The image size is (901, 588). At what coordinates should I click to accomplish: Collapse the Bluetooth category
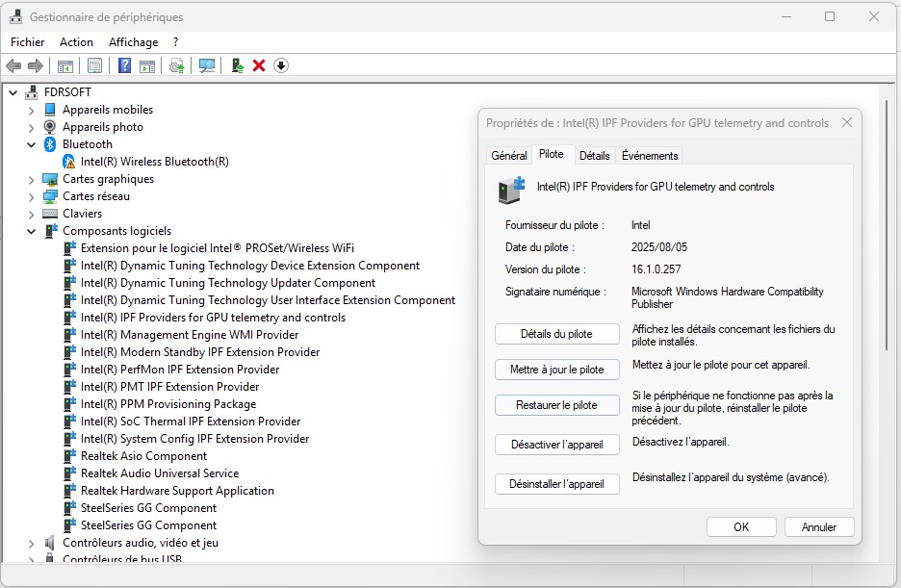coord(32,144)
